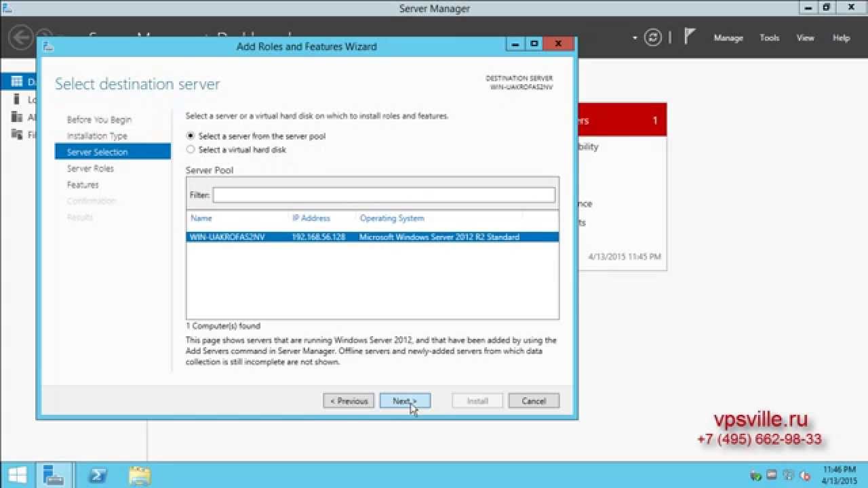Launch PowerShell from the taskbar
Screen dimensions: 868x488
point(97,475)
